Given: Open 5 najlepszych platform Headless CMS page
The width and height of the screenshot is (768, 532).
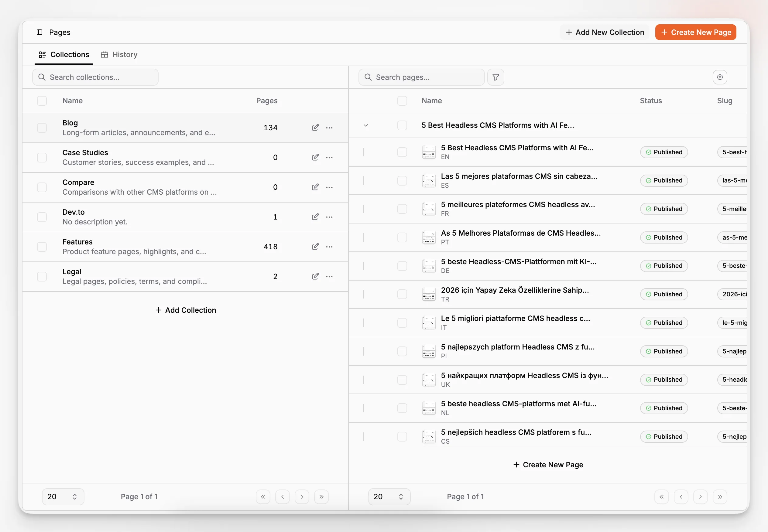Looking at the screenshot, I should point(518,347).
